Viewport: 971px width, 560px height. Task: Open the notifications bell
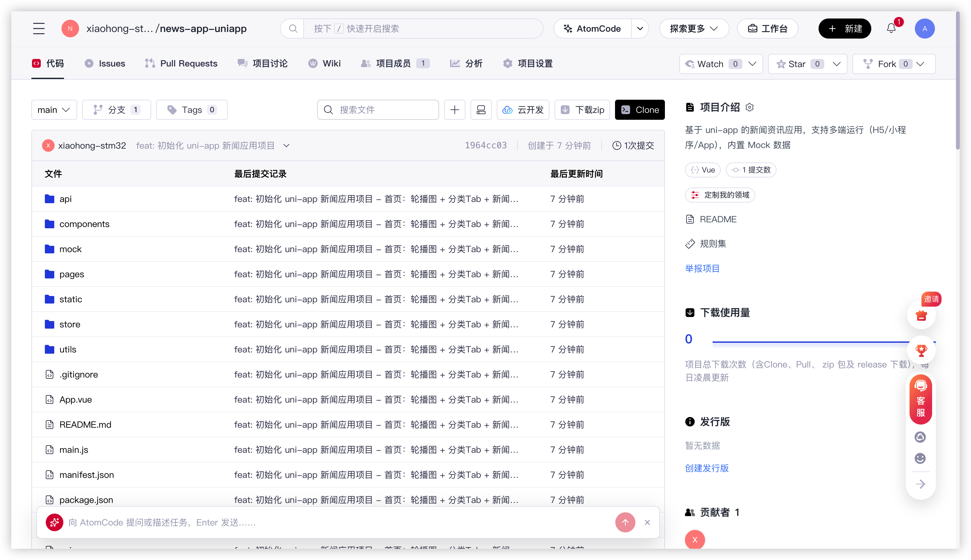891,29
